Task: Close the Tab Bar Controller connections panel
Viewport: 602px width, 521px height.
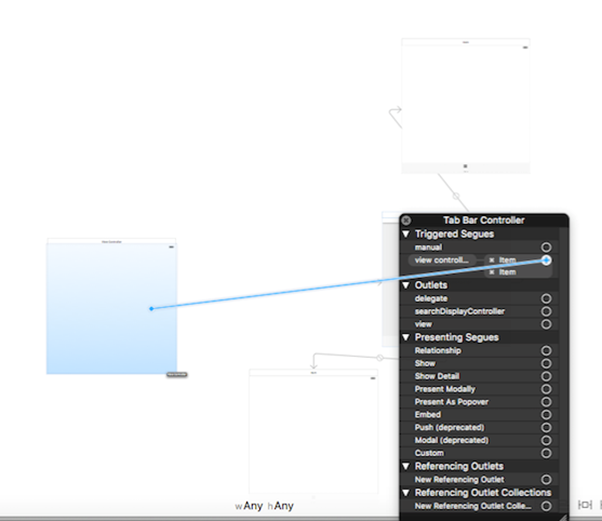Action: [x=406, y=220]
